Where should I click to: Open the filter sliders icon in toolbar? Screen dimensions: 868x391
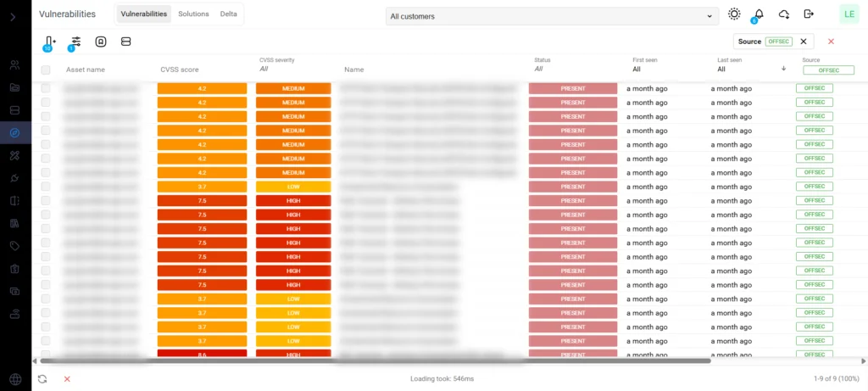click(x=75, y=42)
